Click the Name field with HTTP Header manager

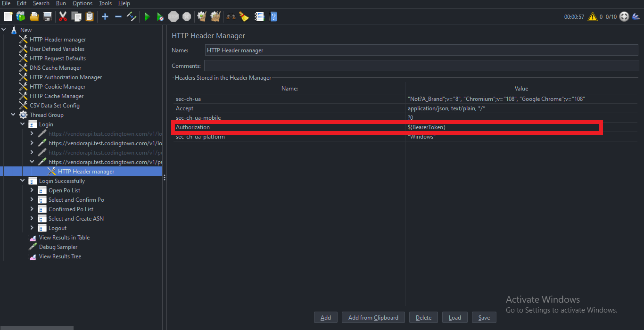421,50
